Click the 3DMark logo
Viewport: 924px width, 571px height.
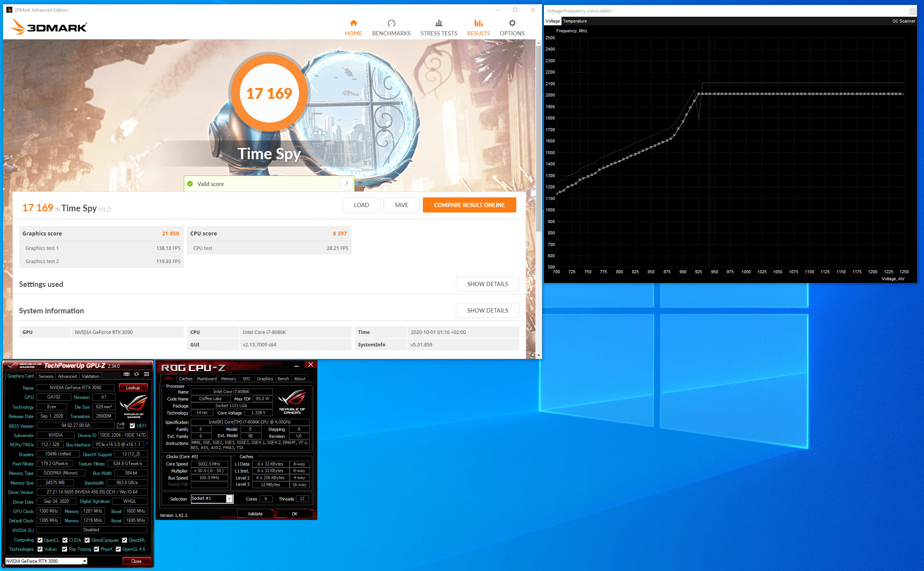coord(49,27)
